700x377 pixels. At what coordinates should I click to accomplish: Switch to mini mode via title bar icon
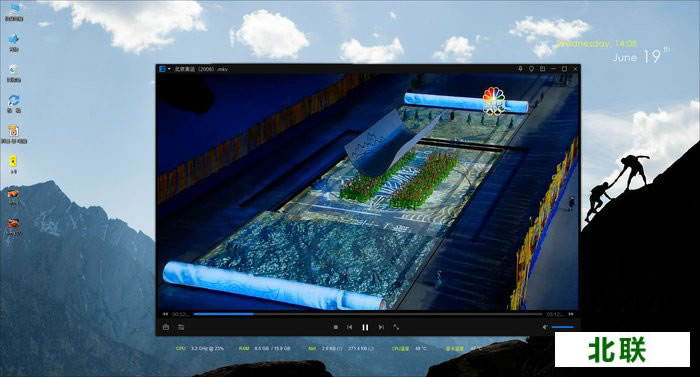tap(542, 69)
